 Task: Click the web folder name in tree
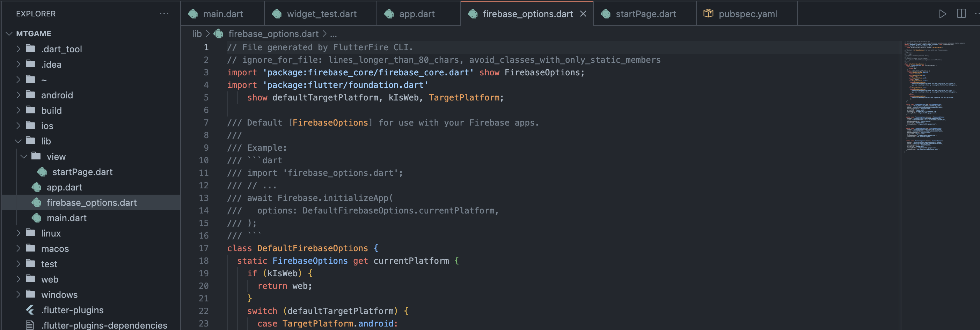50,279
